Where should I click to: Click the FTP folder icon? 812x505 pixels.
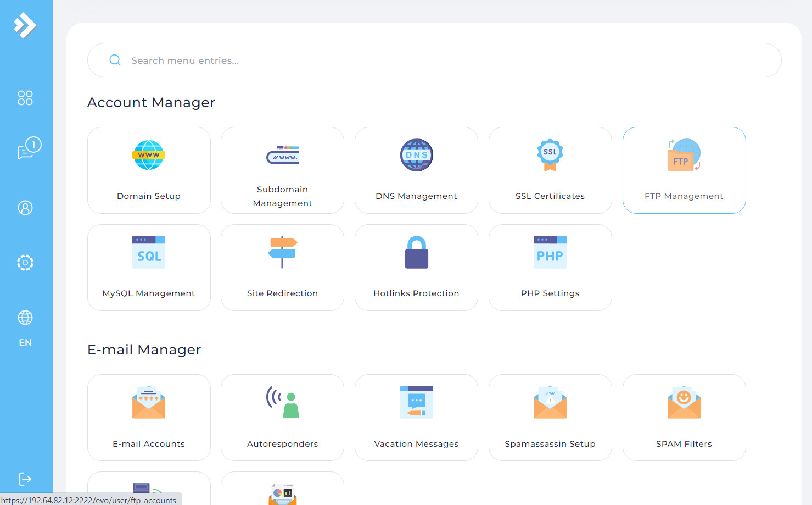[x=684, y=155]
